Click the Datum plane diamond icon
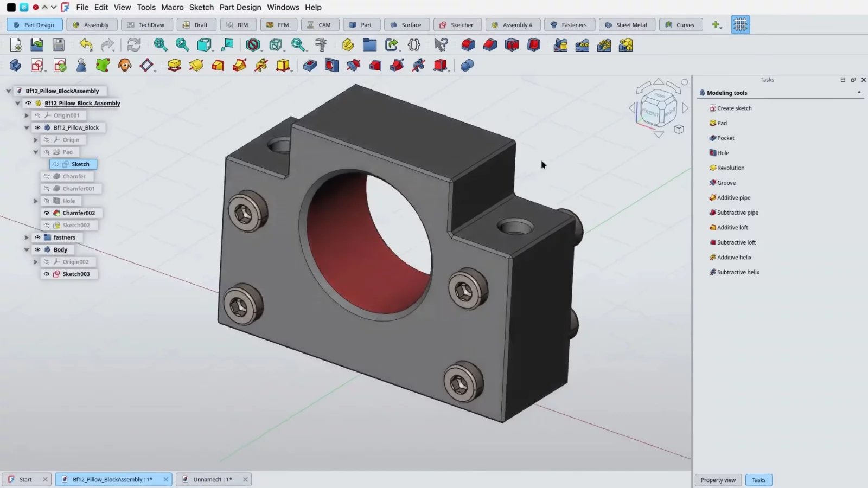The height and width of the screenshot is (488, 868). (146, 66)
